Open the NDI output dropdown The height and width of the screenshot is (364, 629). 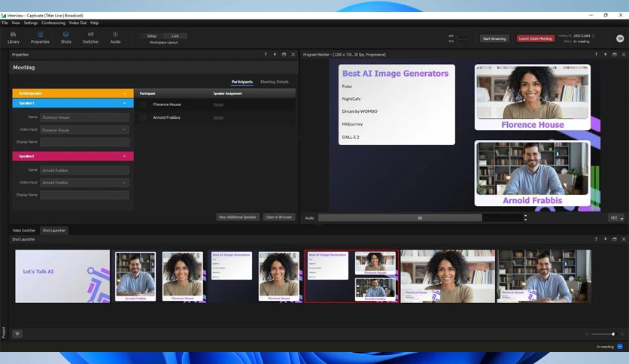pyautogui.click(x=616, y=217)
